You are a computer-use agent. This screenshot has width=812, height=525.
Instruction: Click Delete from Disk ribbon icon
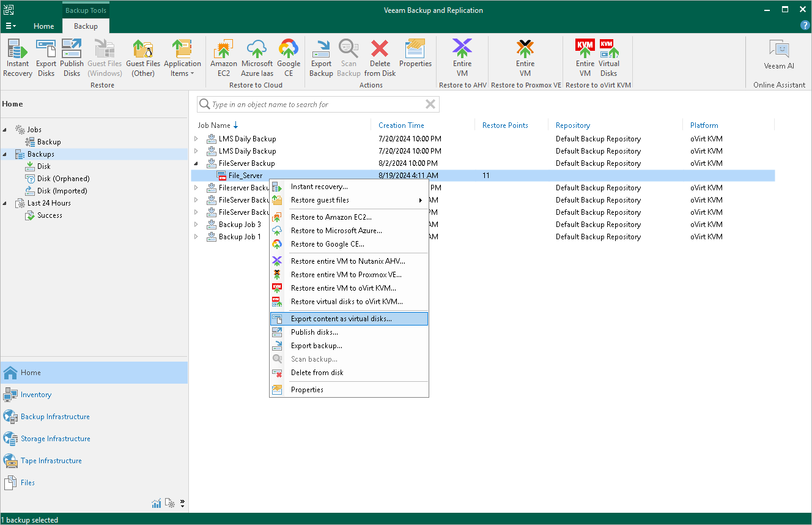[x=380, y=58]
